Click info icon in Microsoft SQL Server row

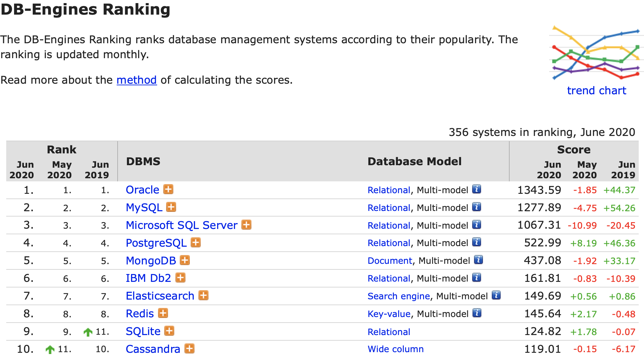click(x=477, y=224)
